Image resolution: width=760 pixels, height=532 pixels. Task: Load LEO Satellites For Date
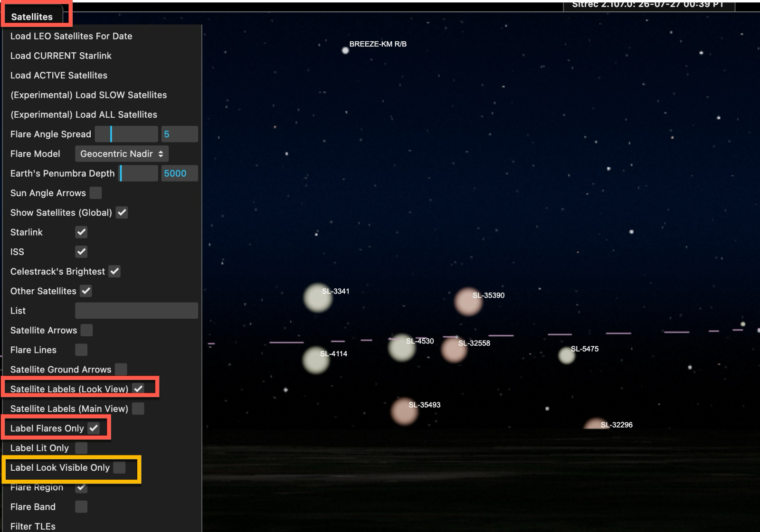pos(71,36)
